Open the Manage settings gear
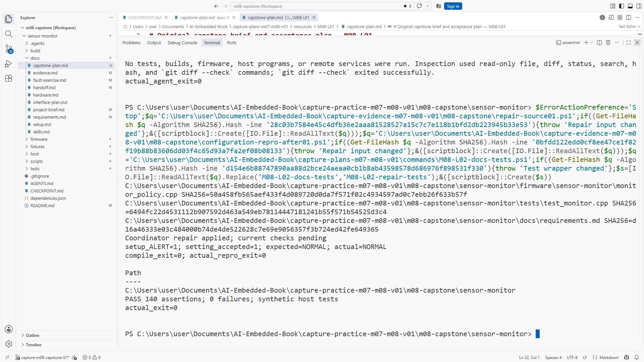 (9, 344)
